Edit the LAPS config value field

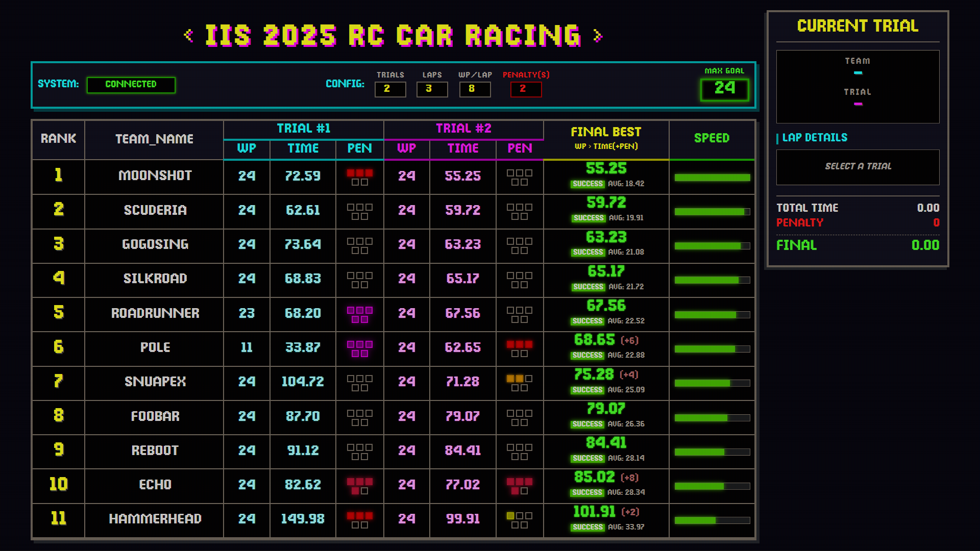tap(432, 89)
